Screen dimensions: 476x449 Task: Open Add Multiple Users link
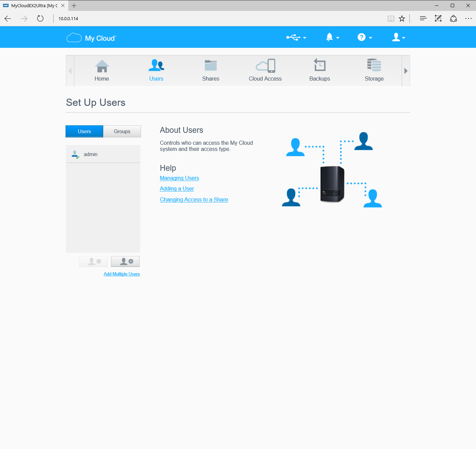(x=122, y=274)
